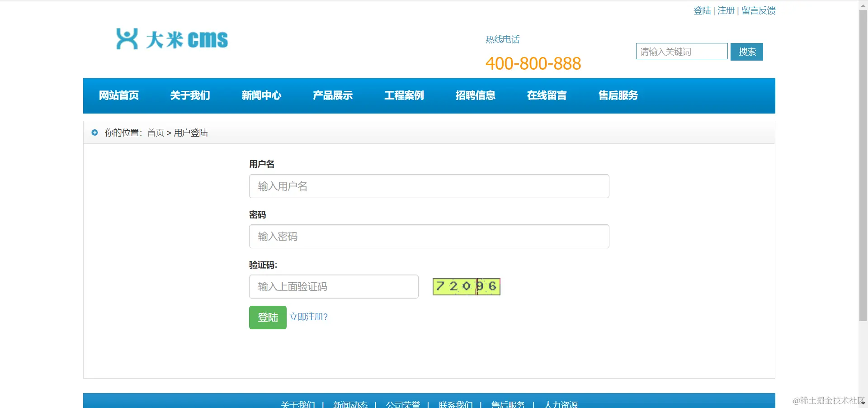Image resolution: width=868 pixels, height=408 pixels.
Task: Click the blue breadcrumb location bullet icon
Action: (x=94, y=133)
